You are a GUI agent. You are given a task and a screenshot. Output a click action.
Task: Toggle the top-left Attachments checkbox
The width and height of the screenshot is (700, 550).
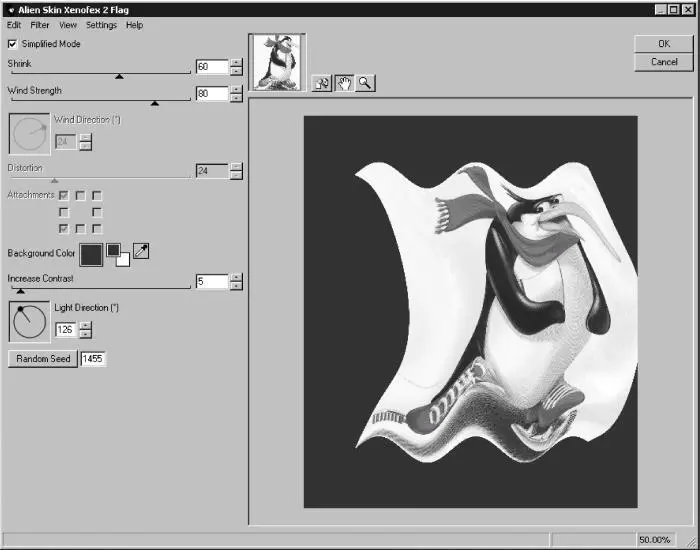pos(63,196)
